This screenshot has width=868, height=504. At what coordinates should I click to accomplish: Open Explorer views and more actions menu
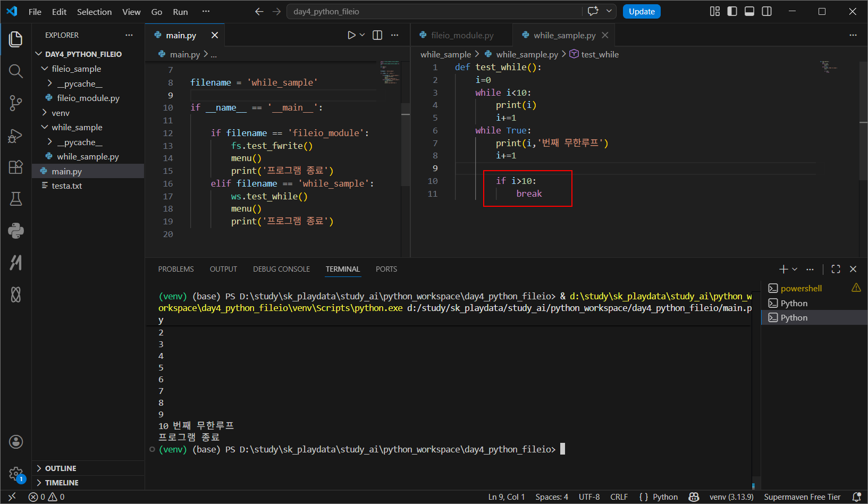[129, 35]
